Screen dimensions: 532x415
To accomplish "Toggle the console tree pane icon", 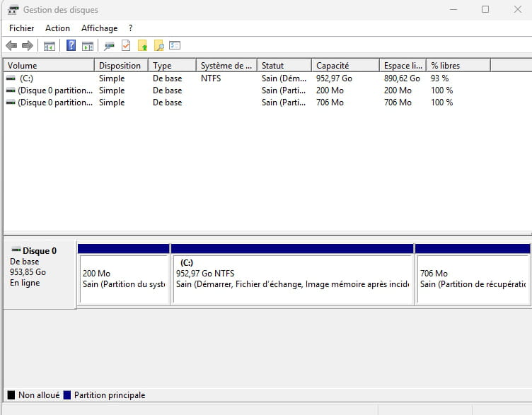I will point(49,46).
